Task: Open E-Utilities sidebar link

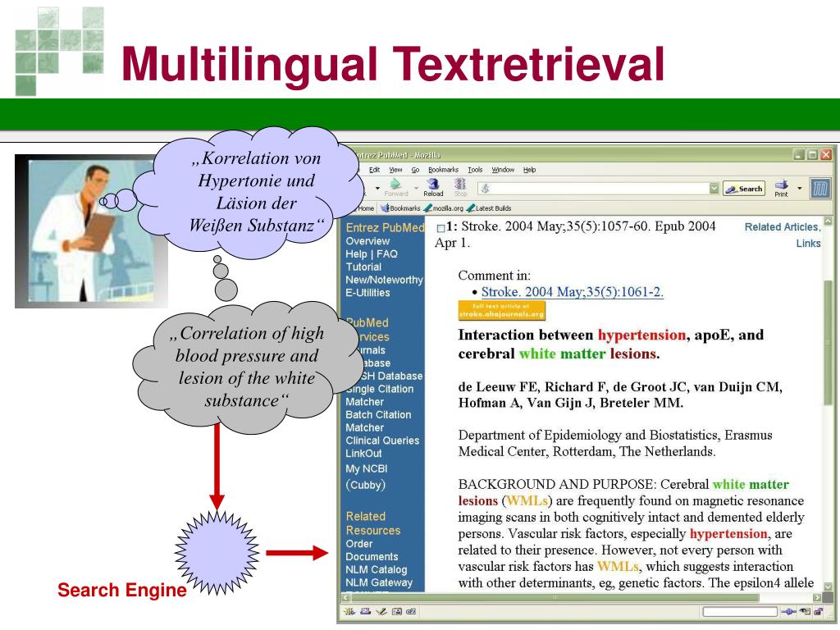Action: point(367,293)
